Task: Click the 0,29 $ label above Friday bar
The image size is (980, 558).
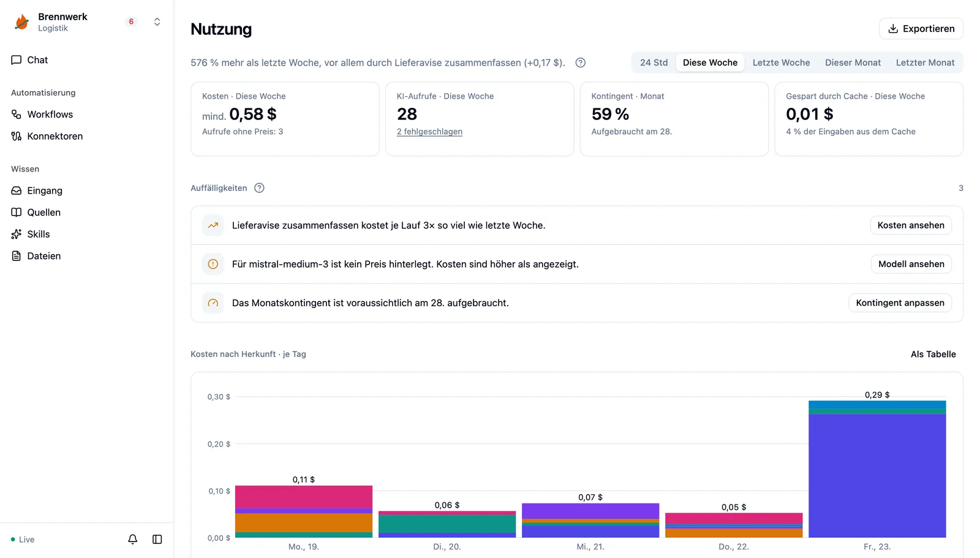Action: click(x=877, y=395)
